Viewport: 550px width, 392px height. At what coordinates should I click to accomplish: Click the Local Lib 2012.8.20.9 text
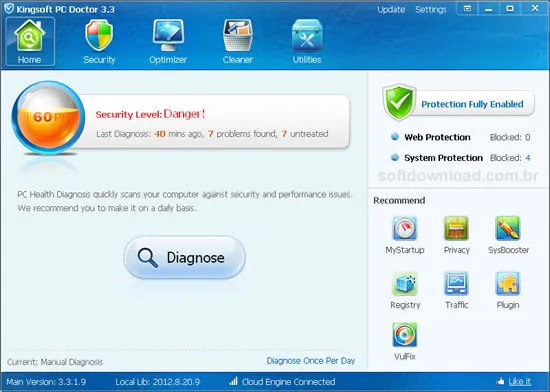pyautogui.click(x=157, y=381)
